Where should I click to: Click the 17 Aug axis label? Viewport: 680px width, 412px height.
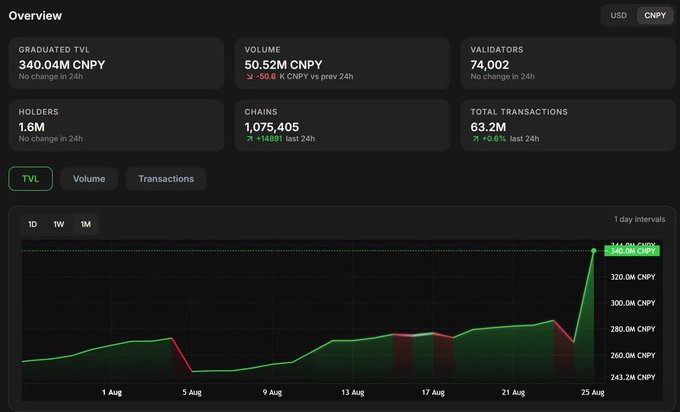[433, 392]
